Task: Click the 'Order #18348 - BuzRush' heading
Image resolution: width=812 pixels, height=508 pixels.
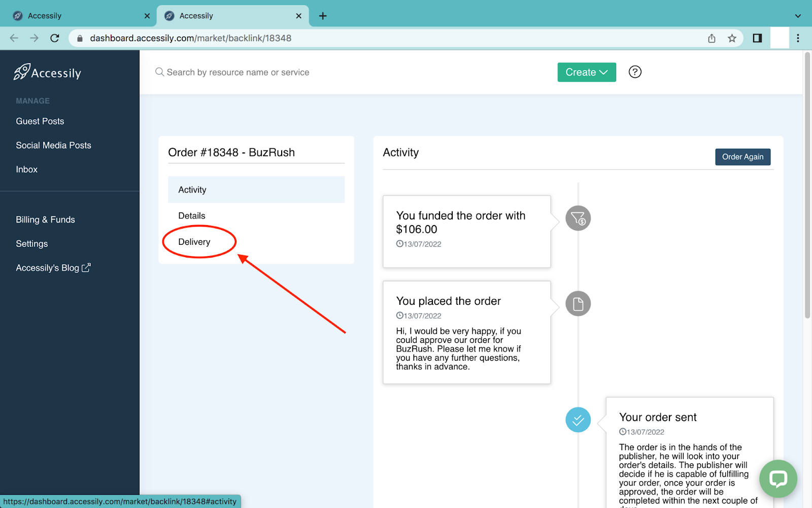Action: click(231, 152)
